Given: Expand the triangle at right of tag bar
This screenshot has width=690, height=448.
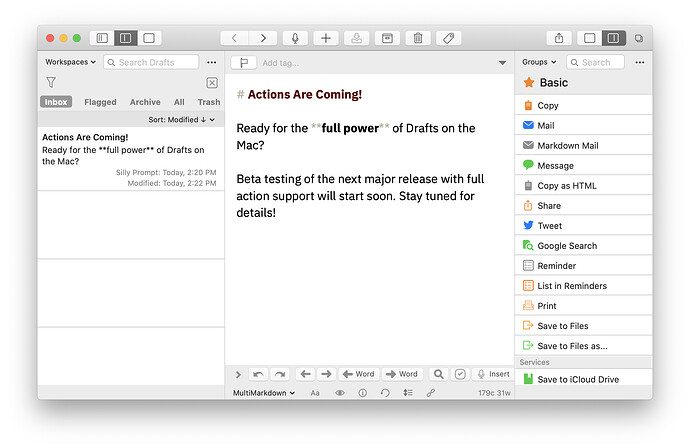Looking at the screenshot, I should pyautogui.click(x=502, y=63).
